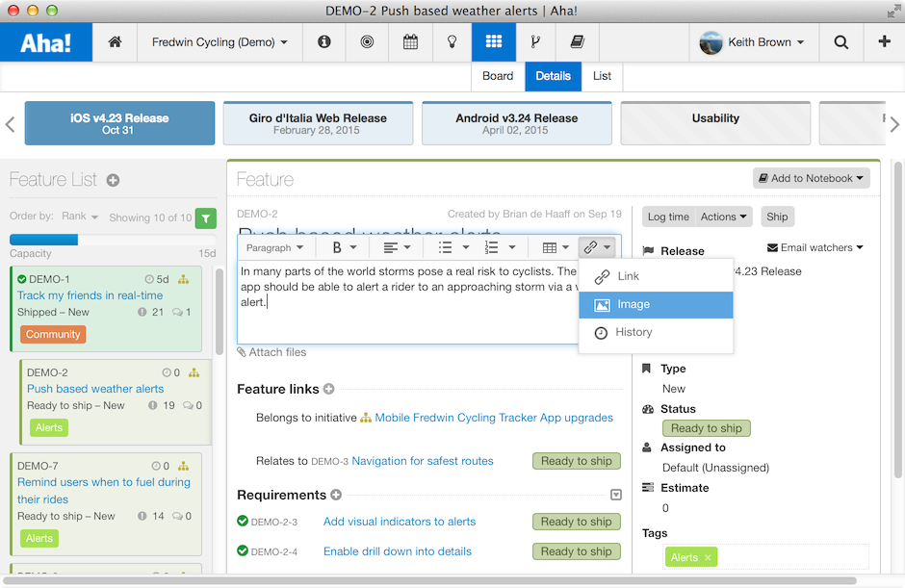The height and width of the screenshot is (588, 905).
Task: Open Track my friends in real-time feature
Action: pos(90,295)
